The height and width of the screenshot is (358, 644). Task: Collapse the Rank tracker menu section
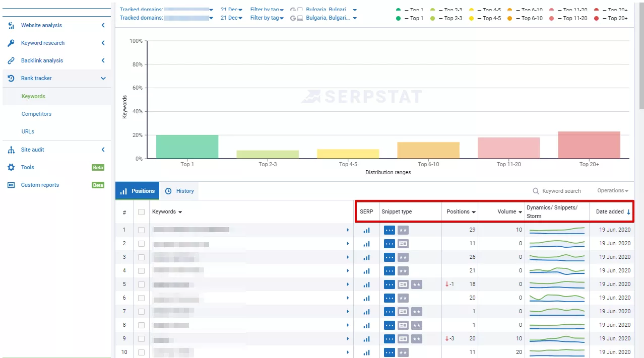pyautogui.click(x=103, y=78)
